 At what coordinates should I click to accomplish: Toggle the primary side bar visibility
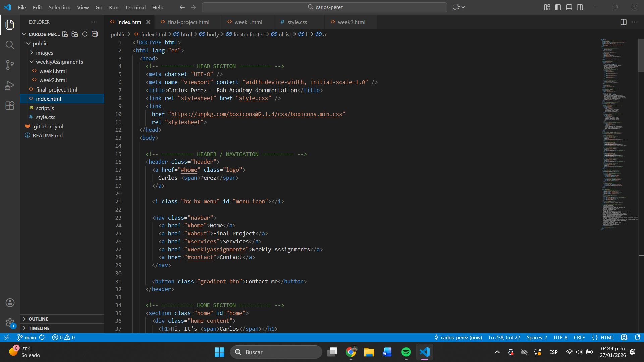(558, 7)
